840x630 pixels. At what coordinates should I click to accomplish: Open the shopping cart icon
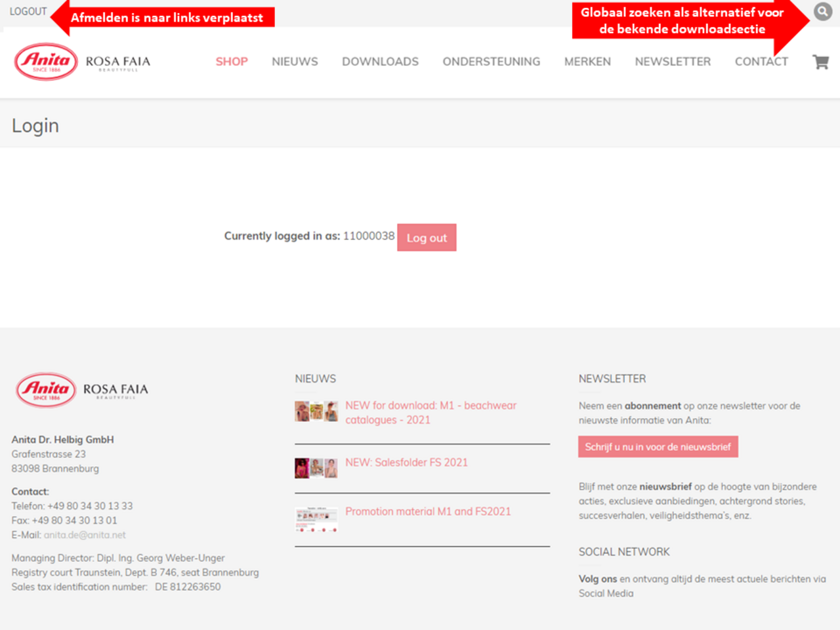click(820, 62)
